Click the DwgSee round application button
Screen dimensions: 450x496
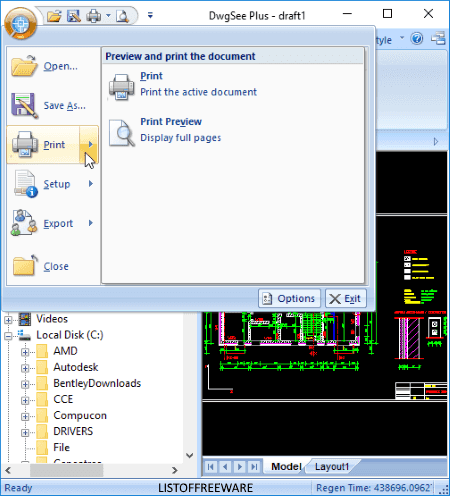tap(20, 24)
